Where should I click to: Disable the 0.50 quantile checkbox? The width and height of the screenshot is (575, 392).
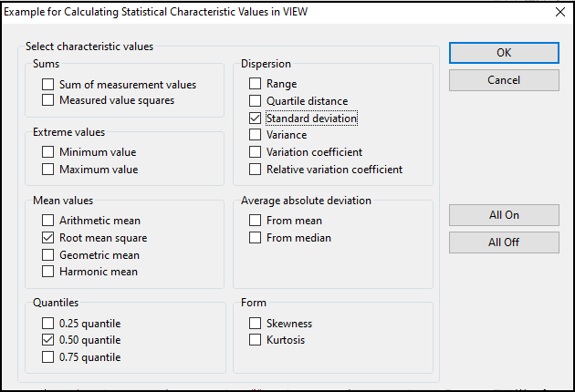(x=48, y=340)
